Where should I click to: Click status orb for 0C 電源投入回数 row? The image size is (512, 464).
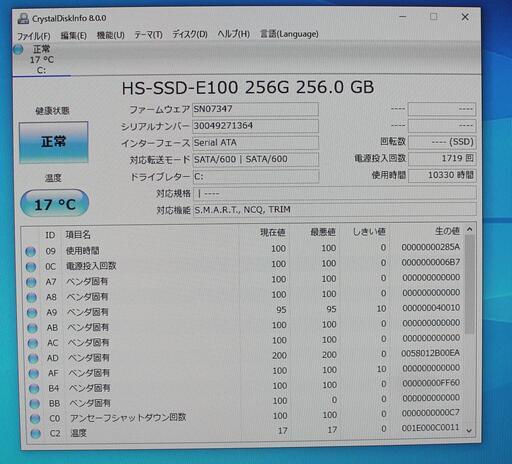coord(31,267)
